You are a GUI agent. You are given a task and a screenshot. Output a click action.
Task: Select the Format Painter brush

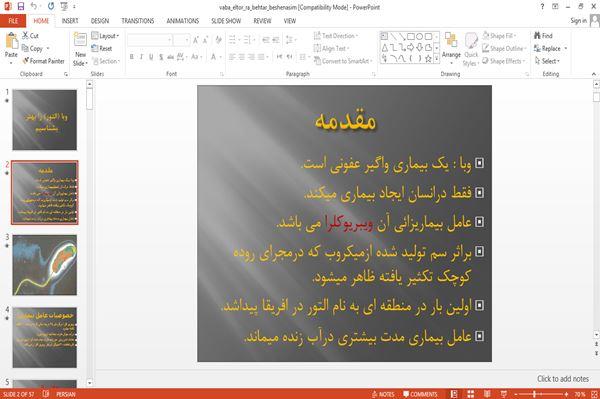tap(26, 61)
